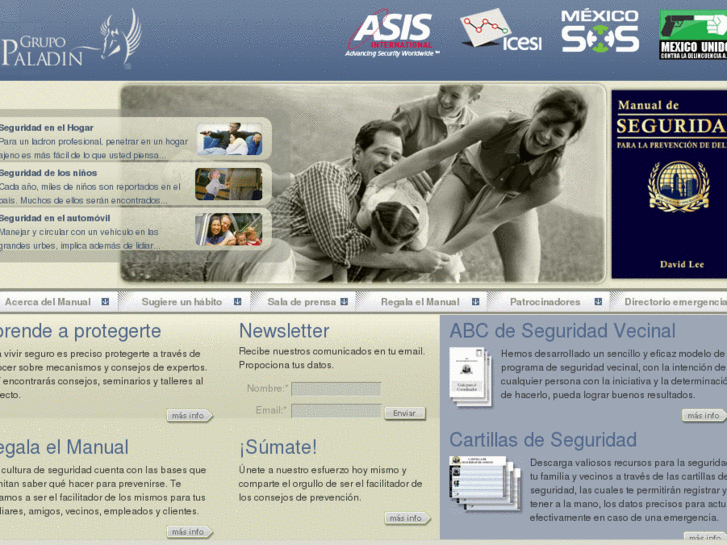Open the México SOS logo

(x=599, y=31)
